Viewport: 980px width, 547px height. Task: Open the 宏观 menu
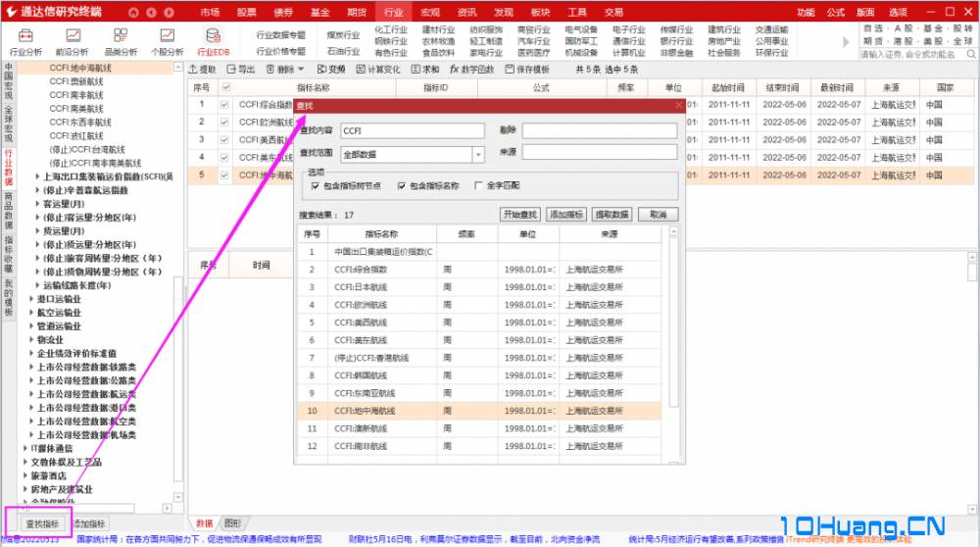click(430, 12)
